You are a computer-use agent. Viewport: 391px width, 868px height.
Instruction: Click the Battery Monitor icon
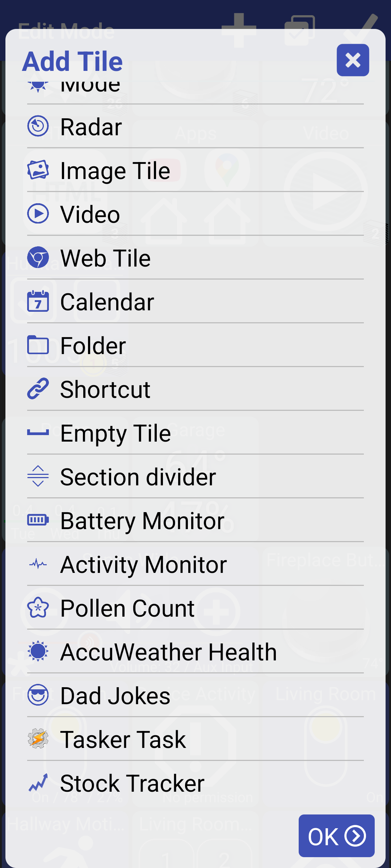coord(38,520)
